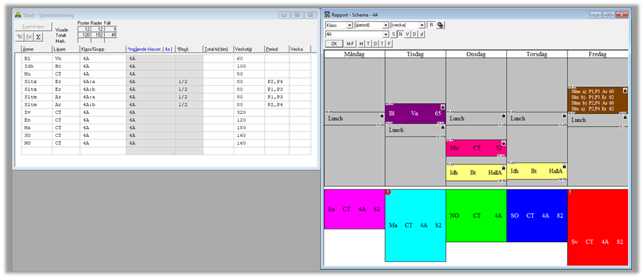Click the lock icon on Mu lesson
Image resolution: width=644 pixels, height=278 pixels.
[502, 143]
